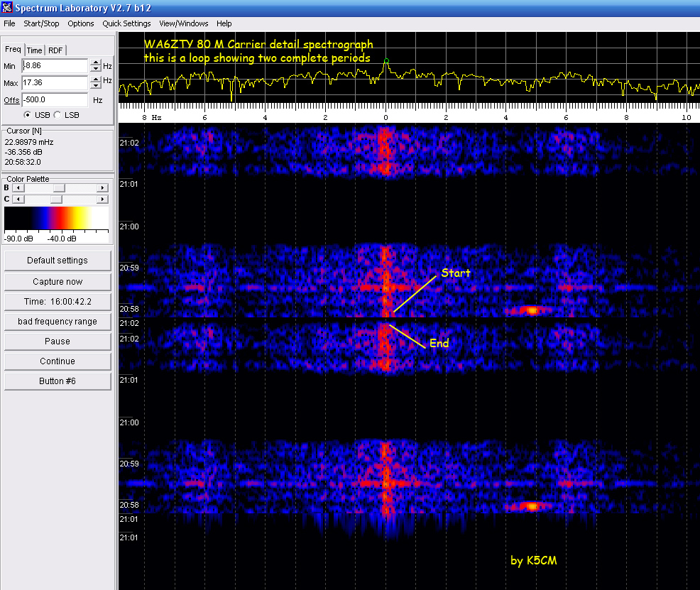Click the green peak marker on spectrum graph
The image size is (700, 590).
[387, 60]
